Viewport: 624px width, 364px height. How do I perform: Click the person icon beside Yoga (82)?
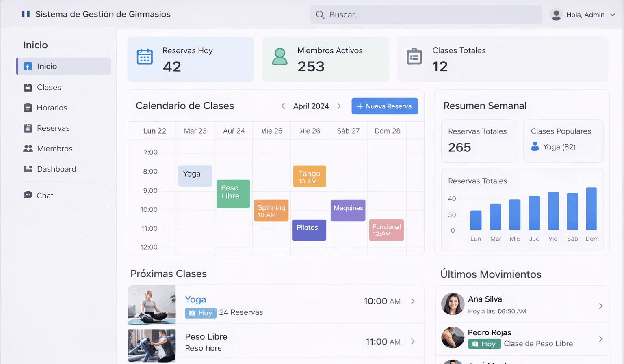pyautogui.click(x=535, y=146)
